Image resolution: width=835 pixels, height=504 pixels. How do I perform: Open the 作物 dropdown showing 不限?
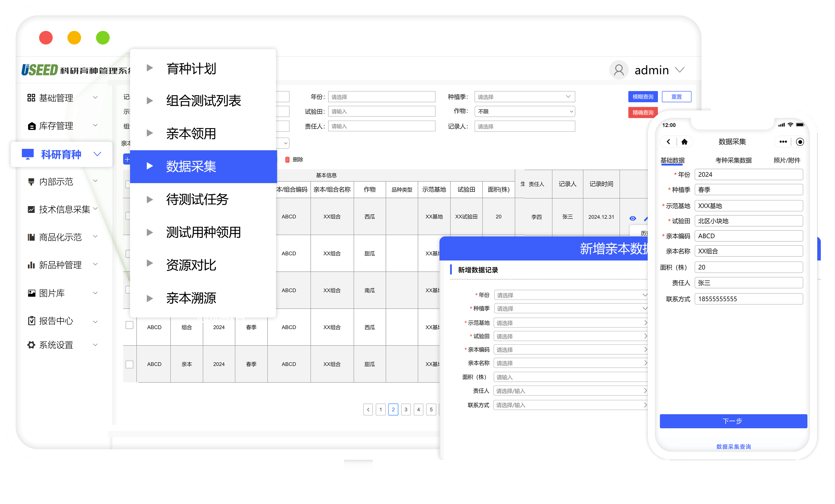(x=524, y=111)
